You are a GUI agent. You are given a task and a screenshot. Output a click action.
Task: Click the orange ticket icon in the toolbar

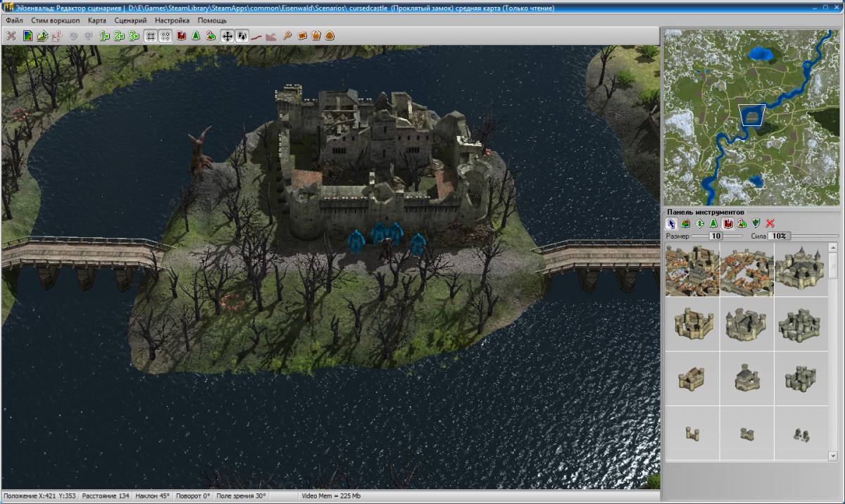tap(301, 36)
